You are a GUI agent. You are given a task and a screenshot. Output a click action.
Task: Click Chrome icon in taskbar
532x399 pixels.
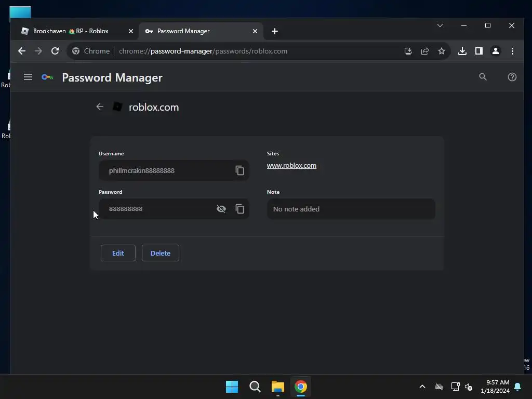(x=301, y=387)
